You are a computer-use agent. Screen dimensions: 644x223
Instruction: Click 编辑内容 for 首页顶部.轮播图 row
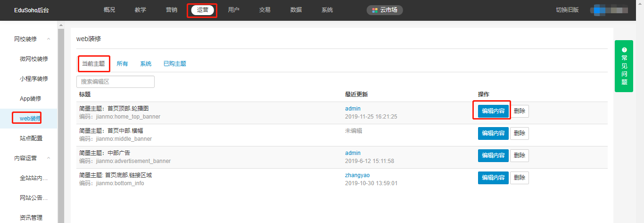point(493,111)
